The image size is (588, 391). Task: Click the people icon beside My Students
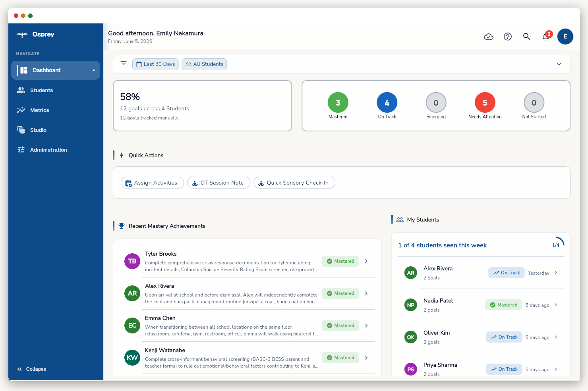coord(400,220)
